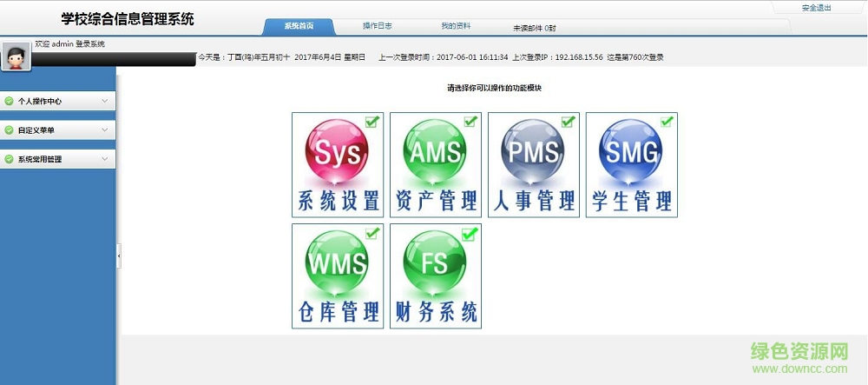Select the 个人操作中心 menu label
The width and height of the screenshot is (868, 385).
click(x=40, y=102)
